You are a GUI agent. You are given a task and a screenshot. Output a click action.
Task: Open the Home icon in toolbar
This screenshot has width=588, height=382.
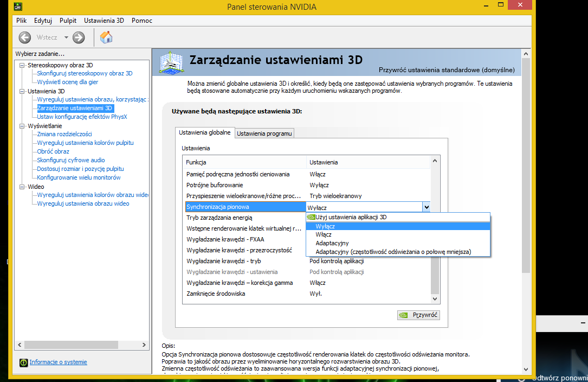[106, 37]
